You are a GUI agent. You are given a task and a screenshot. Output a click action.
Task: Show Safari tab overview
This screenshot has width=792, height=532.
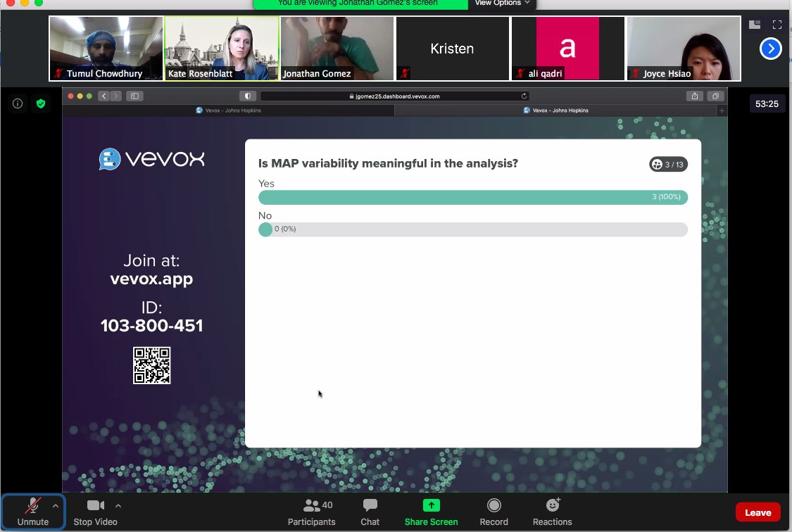click(715, 96)
